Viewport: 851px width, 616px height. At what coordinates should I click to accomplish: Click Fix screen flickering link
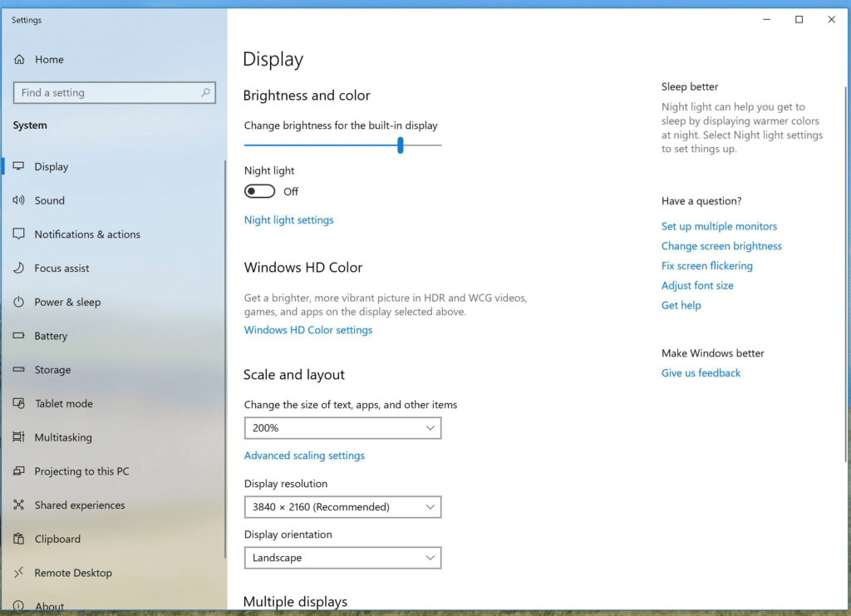pos(706,266)
